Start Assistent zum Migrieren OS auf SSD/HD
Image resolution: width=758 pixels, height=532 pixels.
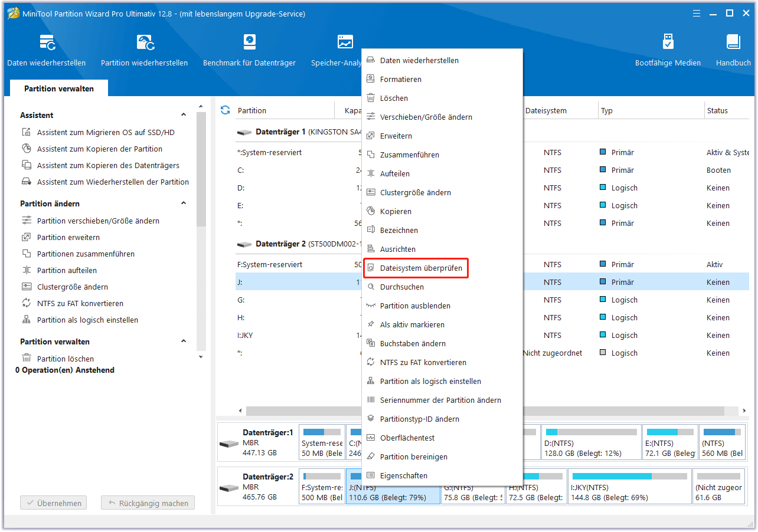coord(106,133)
